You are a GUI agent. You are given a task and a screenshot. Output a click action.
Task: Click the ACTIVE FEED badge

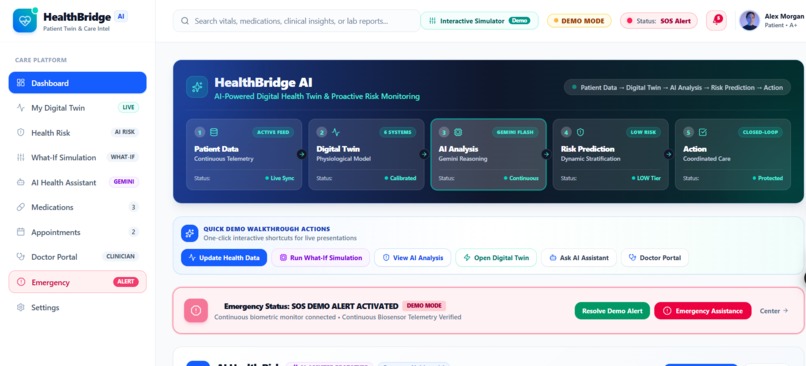[x=273, y=132]
